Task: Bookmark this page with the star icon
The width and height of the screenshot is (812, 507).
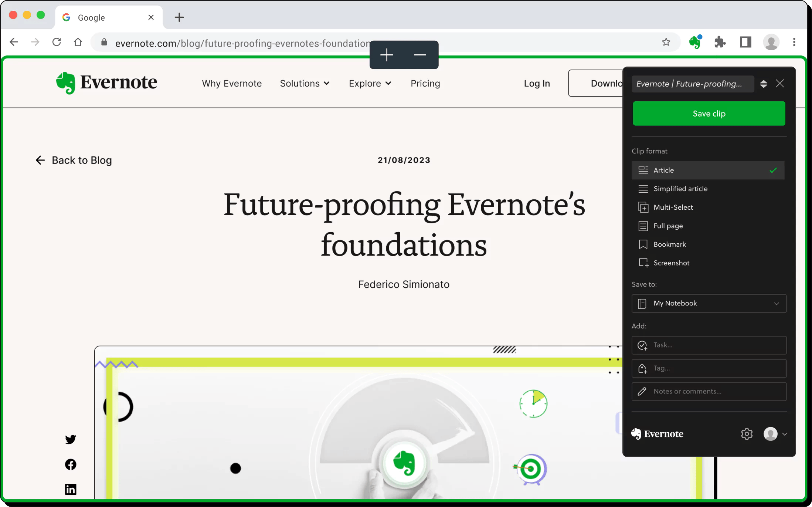Action: (x=666, y=42)
